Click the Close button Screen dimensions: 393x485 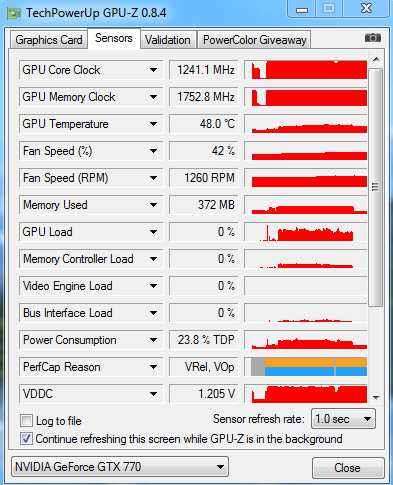click(348, 468)
